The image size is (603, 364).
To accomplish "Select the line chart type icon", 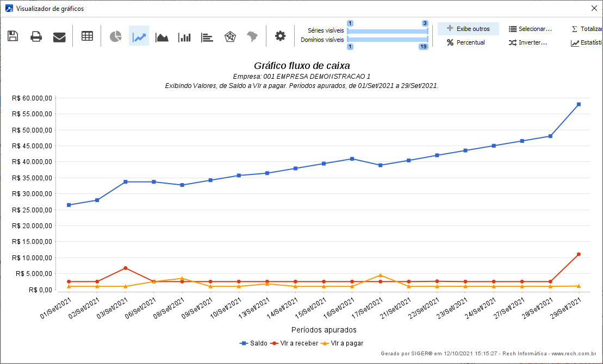I will click(139, 36).
